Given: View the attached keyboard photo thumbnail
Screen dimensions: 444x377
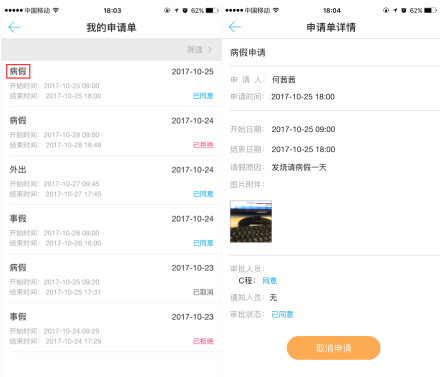Looking at the screenshot, I should pos(251,221).
